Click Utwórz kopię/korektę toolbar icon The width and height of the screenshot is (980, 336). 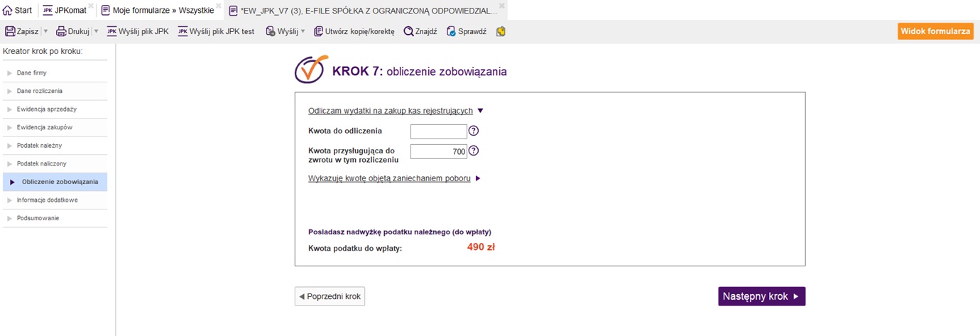point(319,31)
